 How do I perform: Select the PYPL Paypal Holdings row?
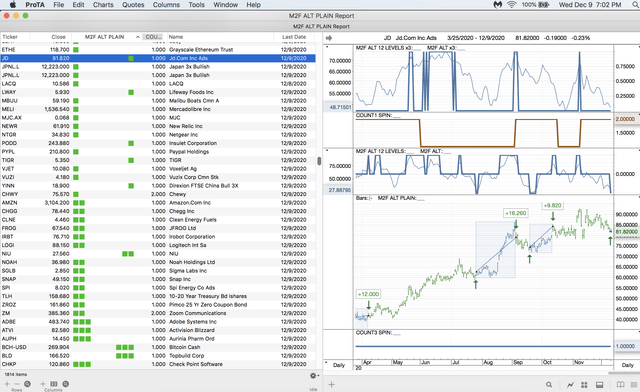coord(158,152)
